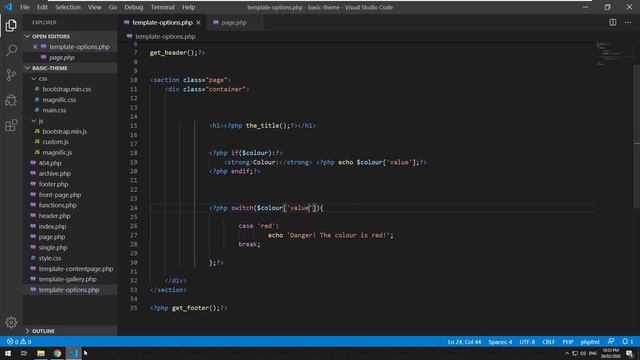Collapse the js folder
This screenshot has height=360, width=640.
(x=34, y=121)
